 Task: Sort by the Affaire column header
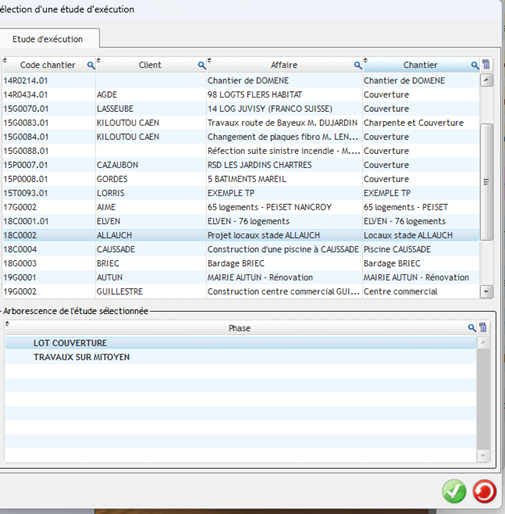[x=284, y=65]
